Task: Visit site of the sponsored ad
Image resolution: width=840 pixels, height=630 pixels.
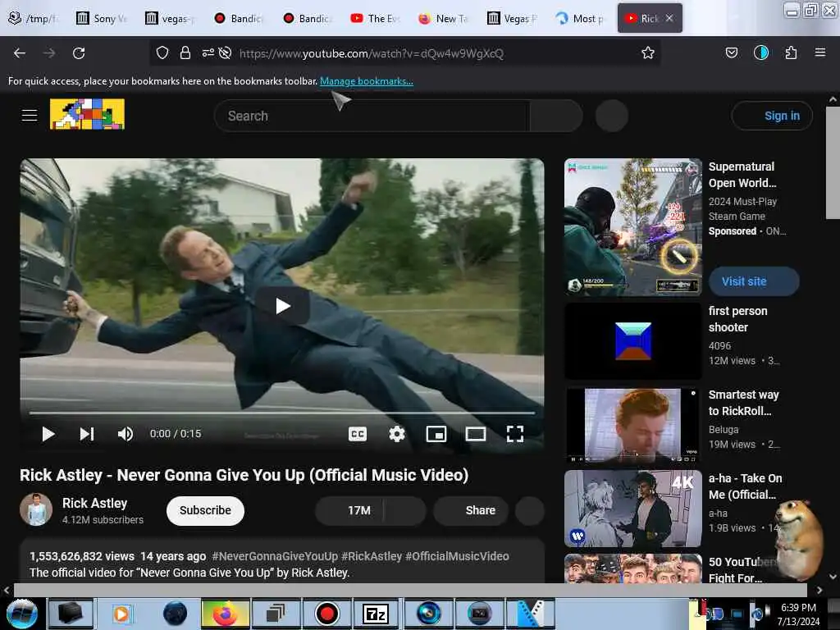Action: [x=754, y=281]
